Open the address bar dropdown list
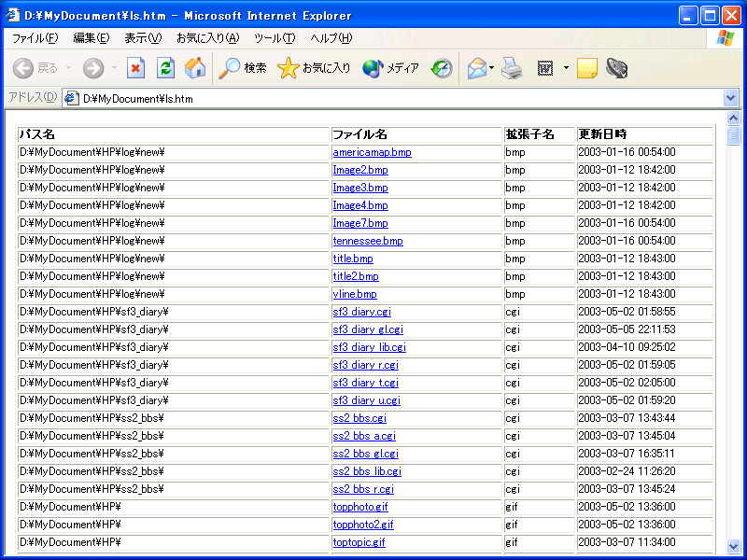 click(731, 99)
